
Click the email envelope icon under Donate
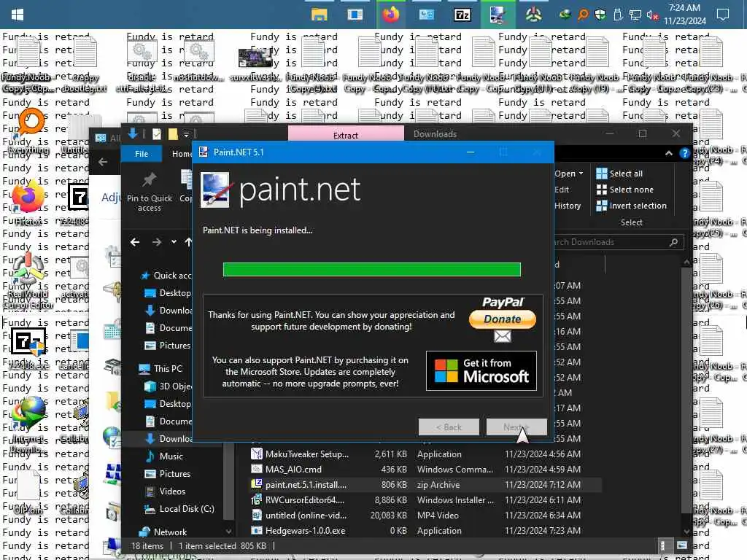click(x=502, y=337)
